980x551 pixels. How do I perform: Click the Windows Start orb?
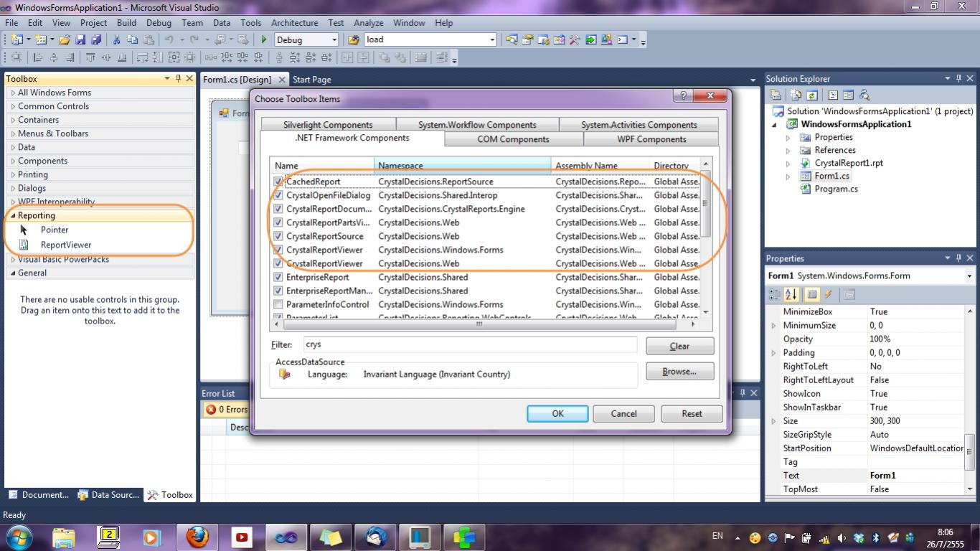pos(18,536)
